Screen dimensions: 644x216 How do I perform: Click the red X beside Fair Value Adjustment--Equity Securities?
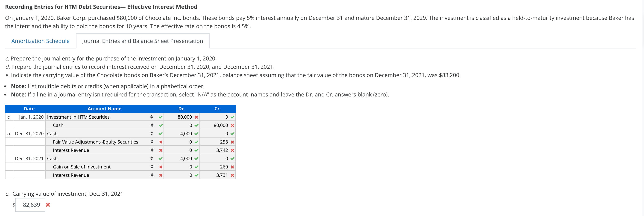[161, 142]
